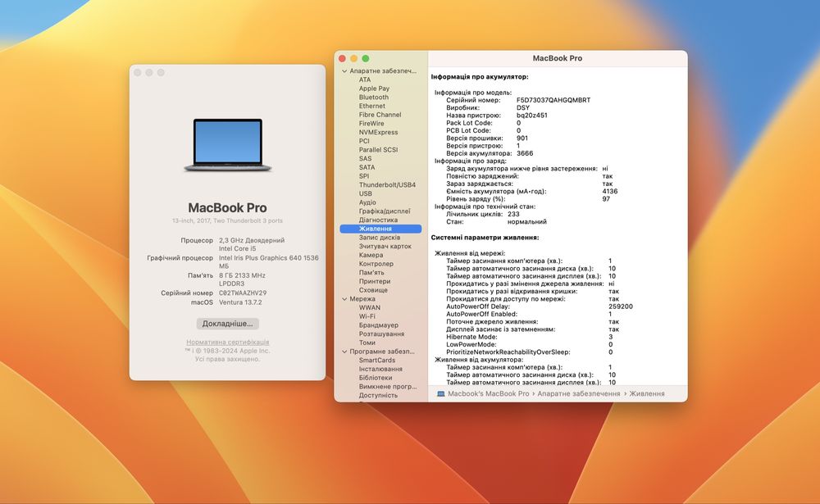
Task: Select Сховище in the sidebar
Action: (373, 290)
